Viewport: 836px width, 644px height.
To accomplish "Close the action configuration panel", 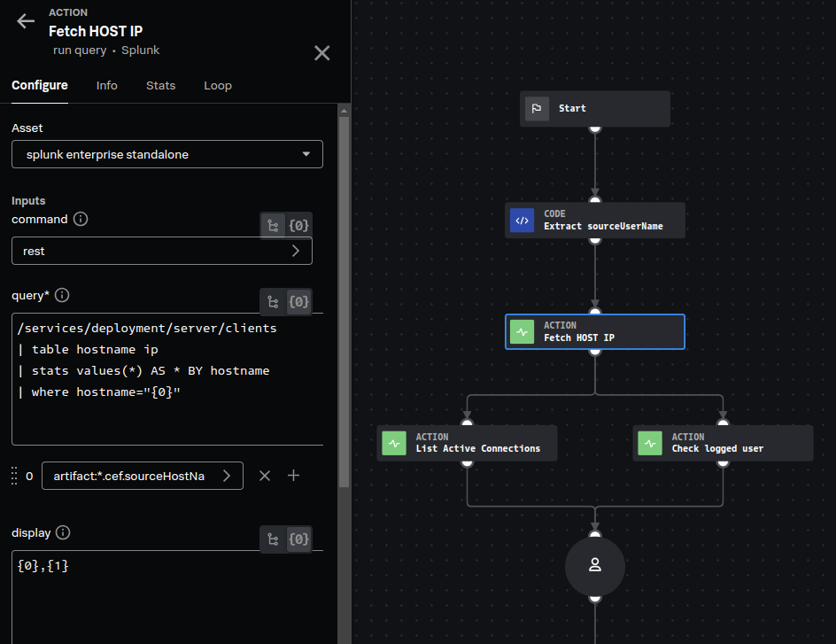I will pos(322,53).
